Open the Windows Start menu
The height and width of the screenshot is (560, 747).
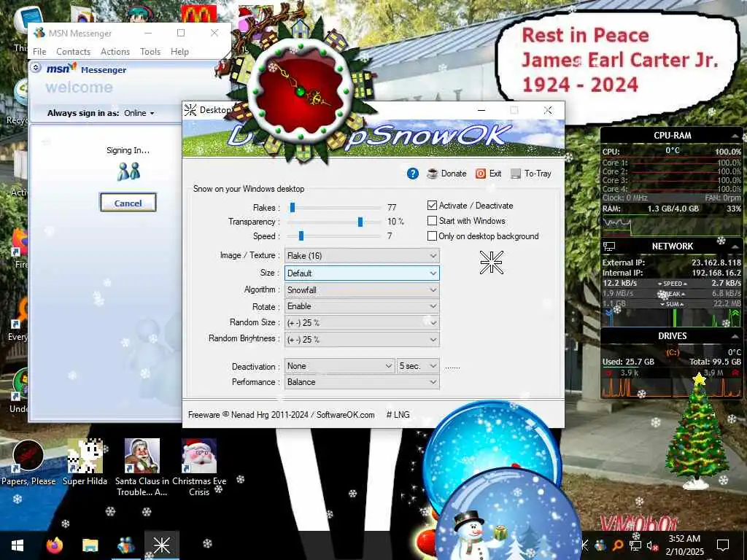pos(18,545)
